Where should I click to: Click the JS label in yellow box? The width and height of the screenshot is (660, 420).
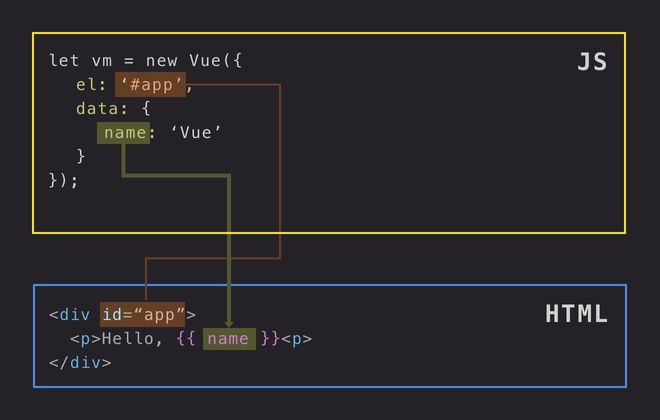[592, 62]
